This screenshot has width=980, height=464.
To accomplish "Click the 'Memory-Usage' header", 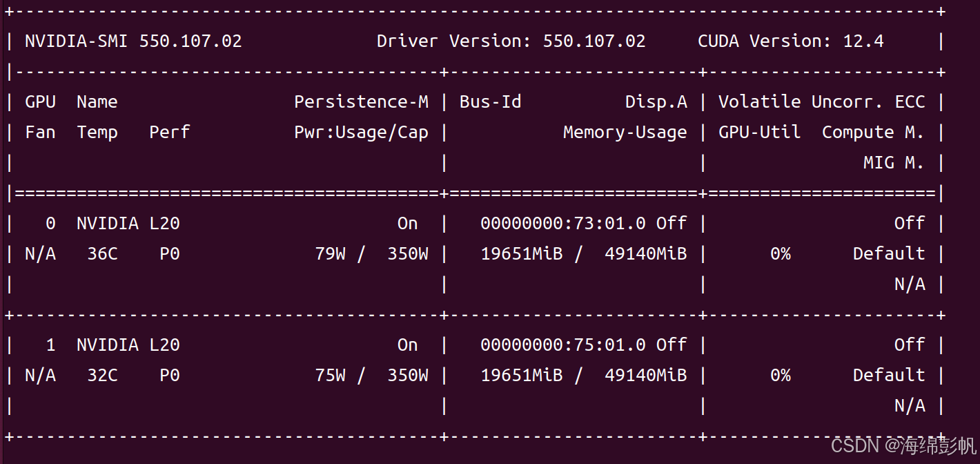I will [x=625, y=133].
